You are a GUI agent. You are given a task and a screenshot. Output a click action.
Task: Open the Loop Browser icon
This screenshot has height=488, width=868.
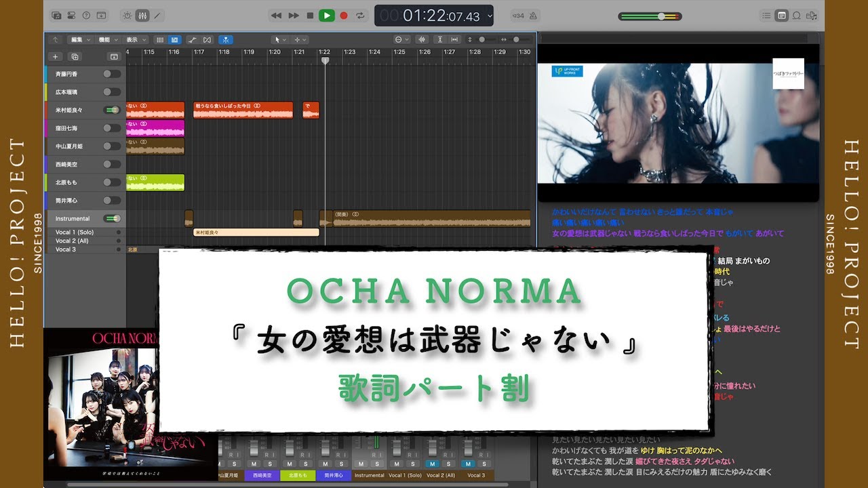(796, 15)
